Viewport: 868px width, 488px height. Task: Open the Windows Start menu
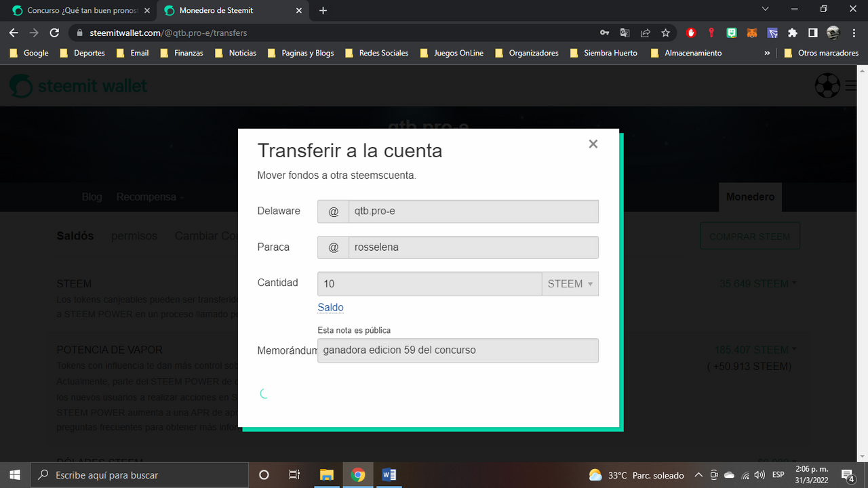(15, 474)
